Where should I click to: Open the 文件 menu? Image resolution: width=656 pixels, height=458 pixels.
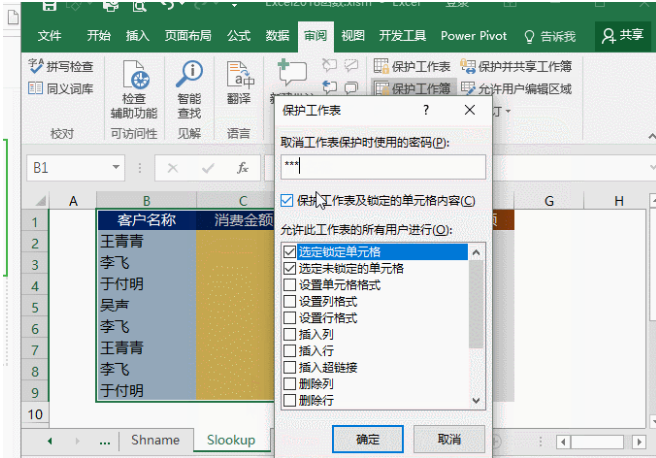pos(49,36)
